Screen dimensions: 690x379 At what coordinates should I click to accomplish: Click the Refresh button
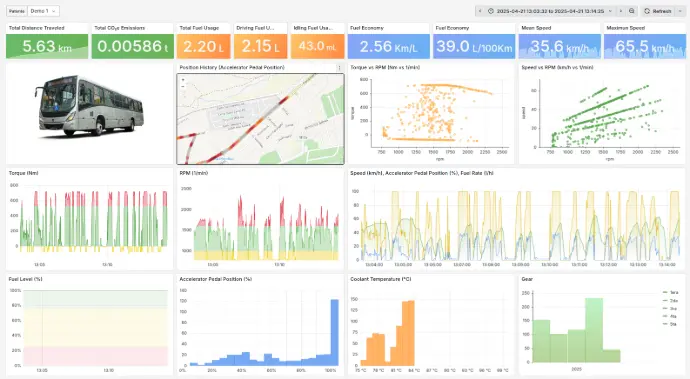point(658,11)
